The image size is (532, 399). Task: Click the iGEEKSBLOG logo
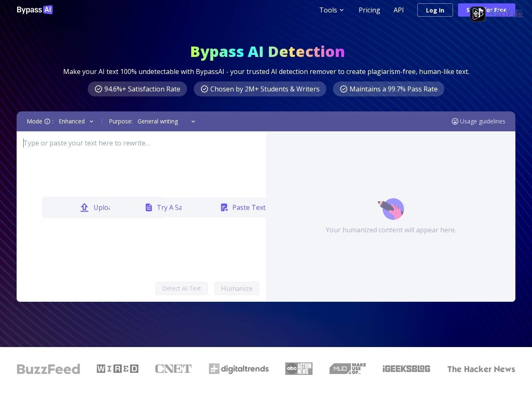pyautogui.click(x=406, y=369)
